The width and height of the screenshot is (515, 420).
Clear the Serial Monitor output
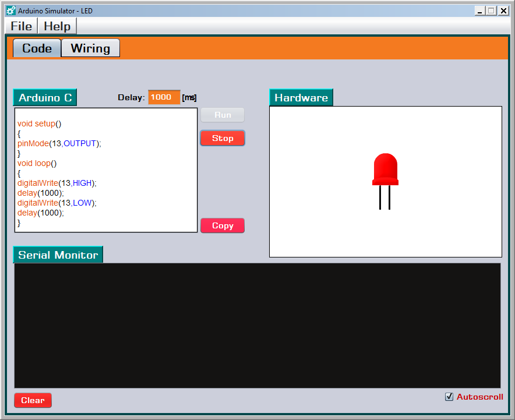(33, 400)
